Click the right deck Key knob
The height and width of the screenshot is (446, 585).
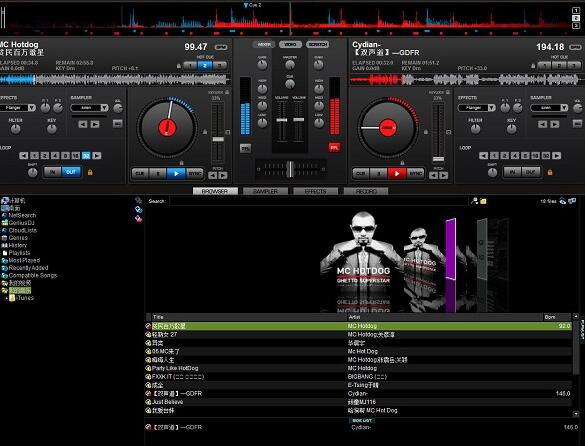pyautogui.click(x=512, y=129)
